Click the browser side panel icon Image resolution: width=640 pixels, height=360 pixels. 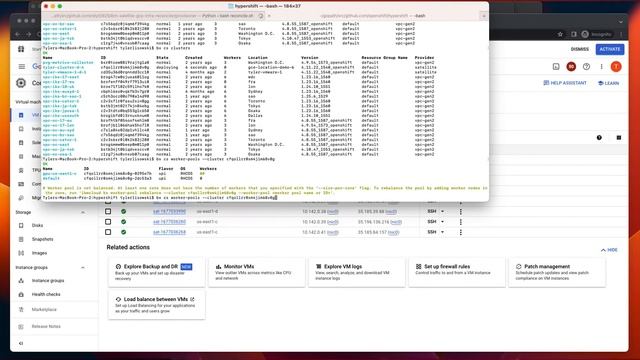(573, 34)
